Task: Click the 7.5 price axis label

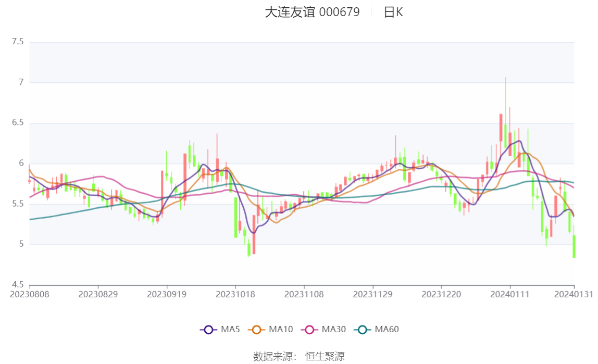Action: pyautogui.click(x=18, y=42)
